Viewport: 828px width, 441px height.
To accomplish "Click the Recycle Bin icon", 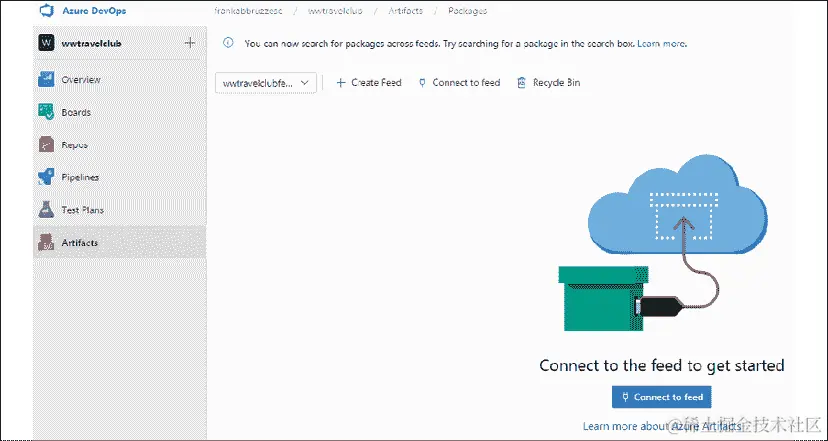I will pos(522,82).
